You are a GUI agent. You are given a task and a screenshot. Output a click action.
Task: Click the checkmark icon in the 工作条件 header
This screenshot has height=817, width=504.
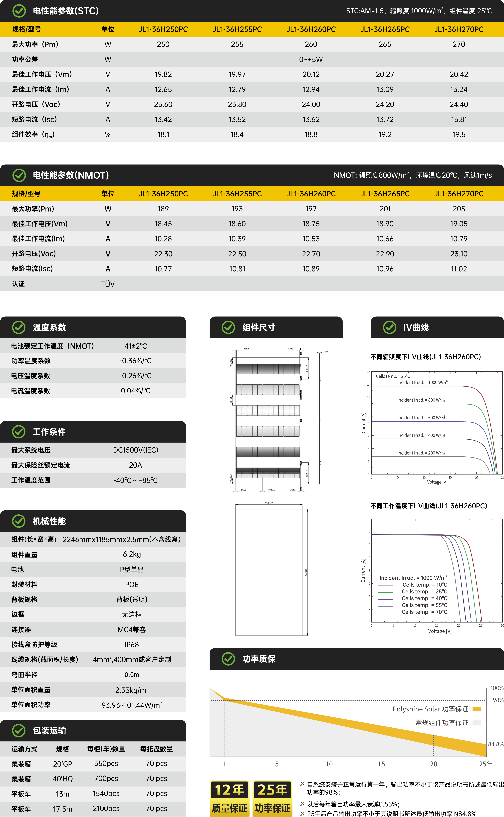pyautogui.click(x=19, y=432)
